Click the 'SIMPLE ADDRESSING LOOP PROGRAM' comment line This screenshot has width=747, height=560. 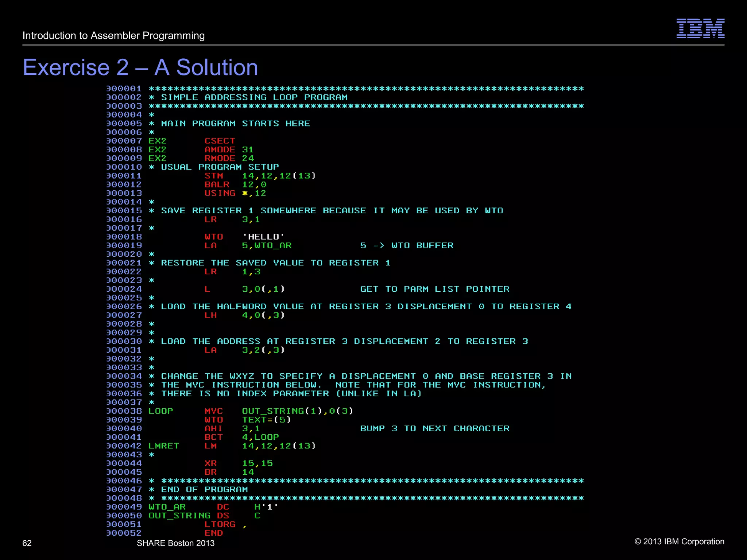(x=248, y=97)
